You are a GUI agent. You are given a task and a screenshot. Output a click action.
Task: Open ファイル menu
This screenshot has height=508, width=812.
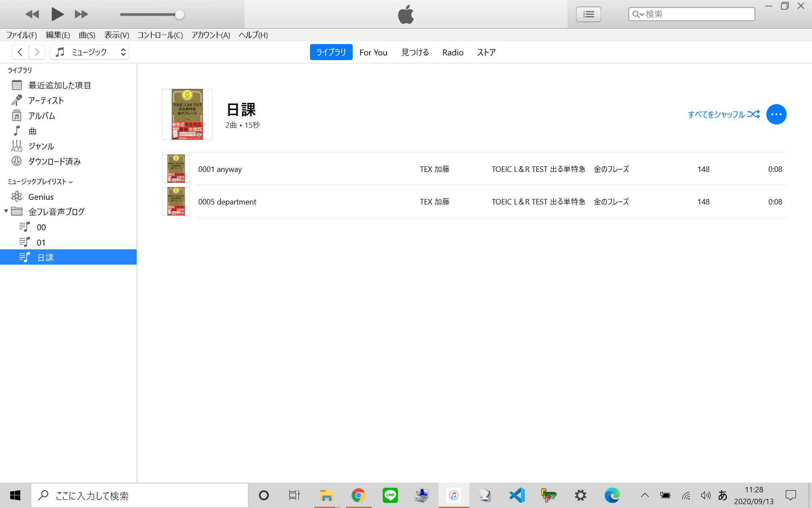click(21, 35)
